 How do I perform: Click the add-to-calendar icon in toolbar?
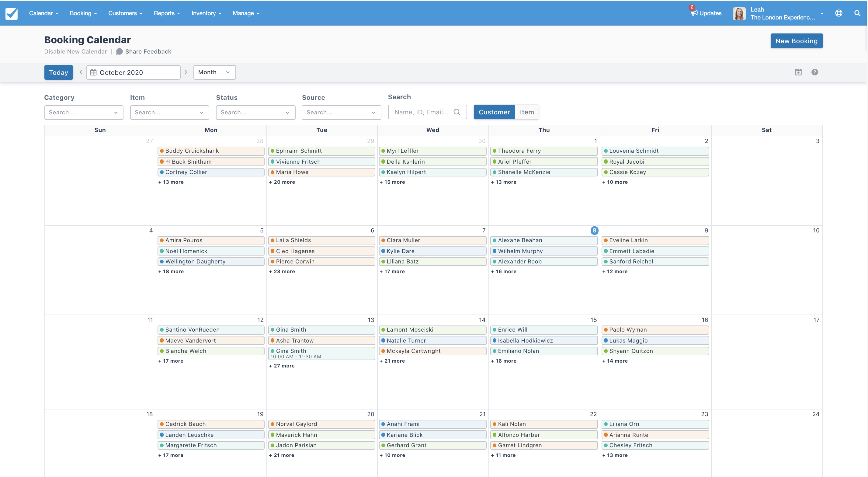tap(798, 72)
